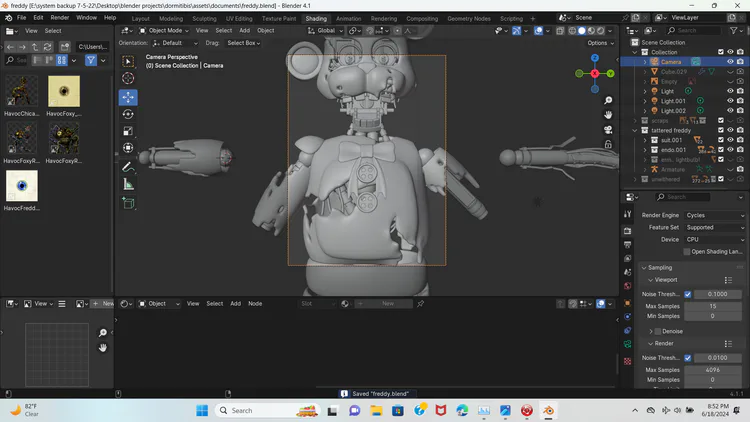Open the viewport Add menu
The image size is (750, 422).
pos(244,31)
